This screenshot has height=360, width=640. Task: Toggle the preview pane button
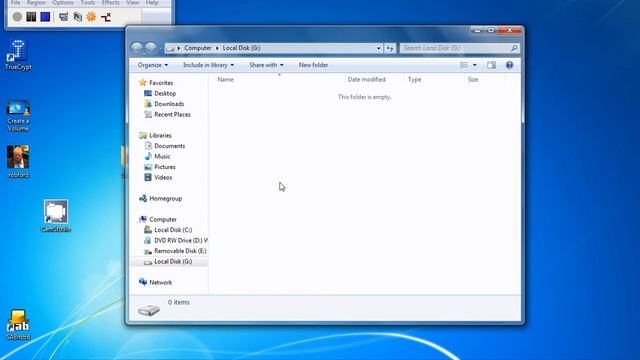click(491, 65)
